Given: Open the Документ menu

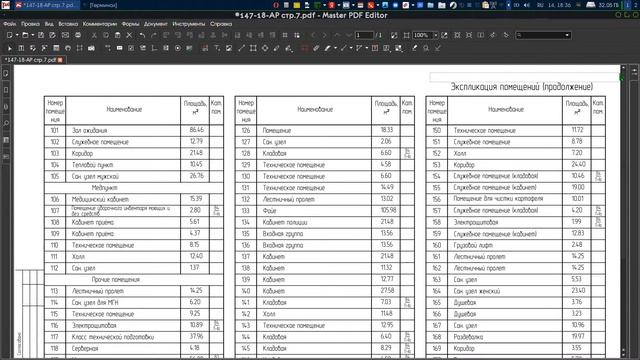Looking at the screenshot, I should pos(156,24).
